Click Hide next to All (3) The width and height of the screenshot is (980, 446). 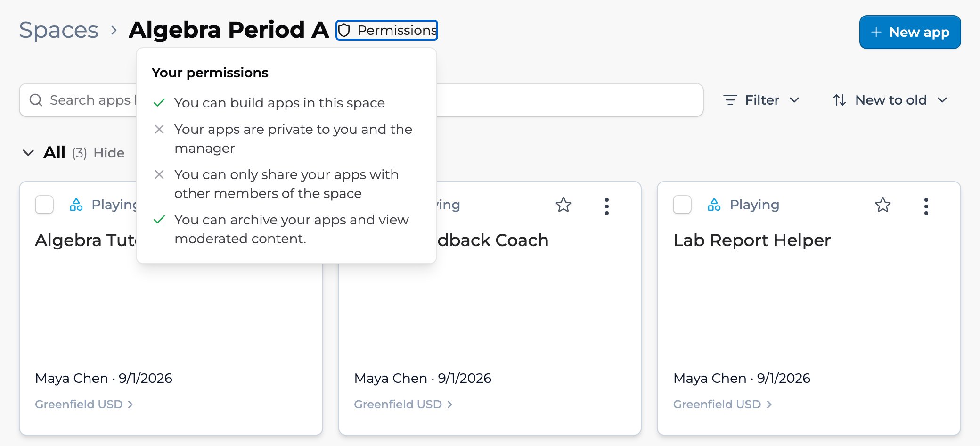click(109, 153)
